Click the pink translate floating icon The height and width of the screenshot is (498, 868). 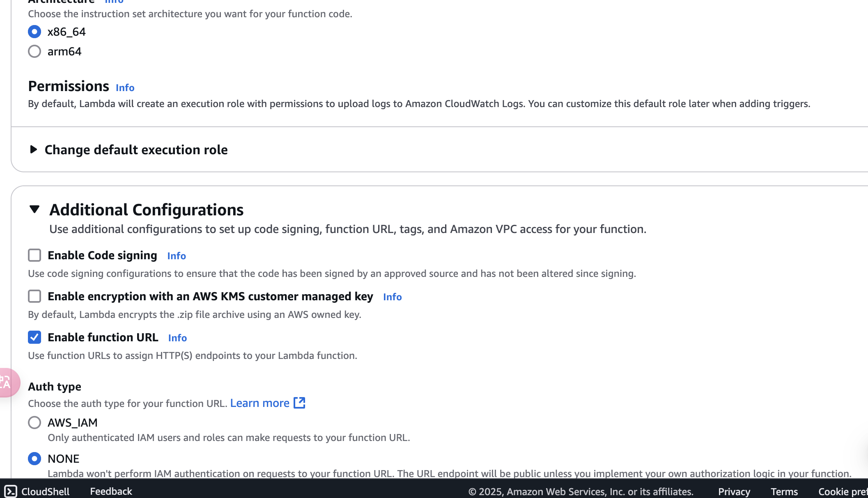pos(8,383)
